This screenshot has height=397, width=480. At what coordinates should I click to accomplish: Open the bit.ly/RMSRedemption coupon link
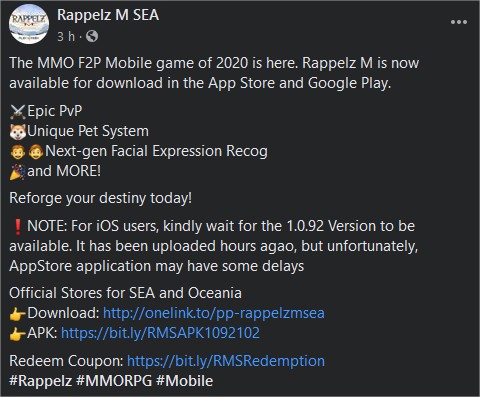click(226, 361)
